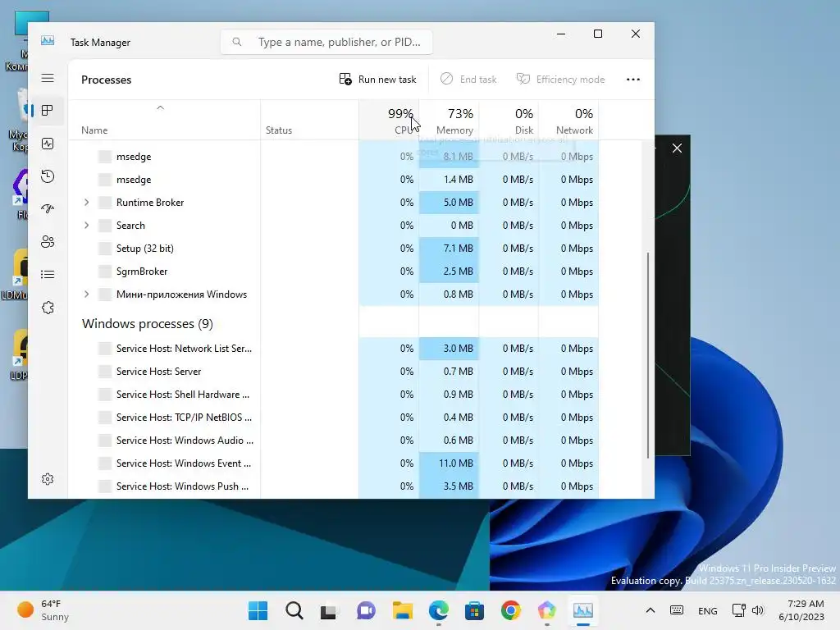Open taskbar Search
This screenshot has height=630, width=840.
[x=294, y=610]
